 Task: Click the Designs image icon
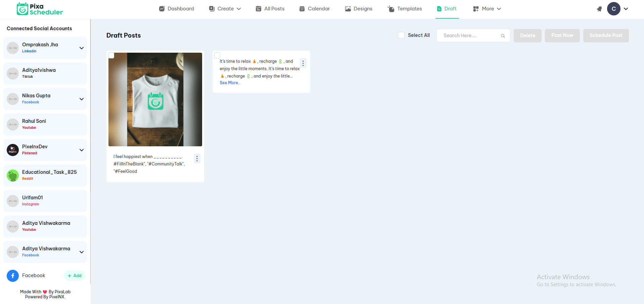coord(347,8)
